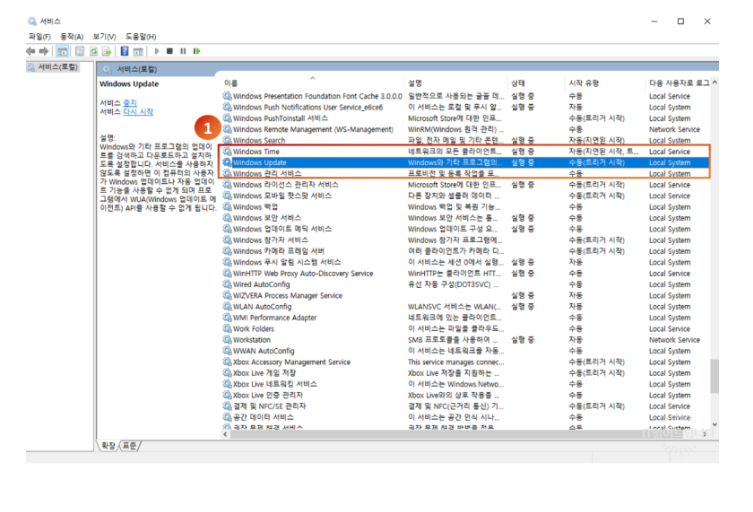Screen dimensions: 753x512
Task: Select the Windows Time service row
Action: (465, 151)
